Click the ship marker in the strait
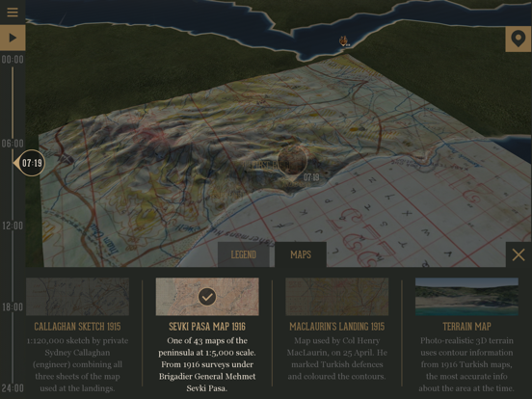The width and height of the screenshot is (532, 399). [x=344, y=41]
